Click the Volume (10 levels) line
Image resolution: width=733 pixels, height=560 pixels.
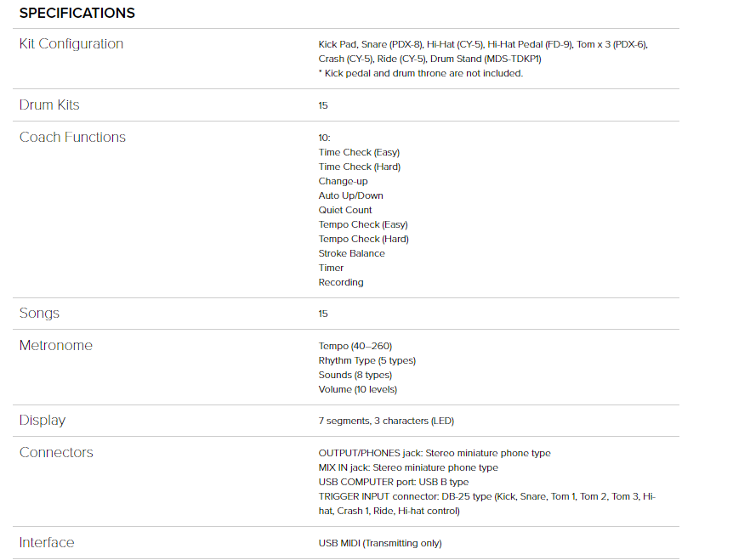358,389
